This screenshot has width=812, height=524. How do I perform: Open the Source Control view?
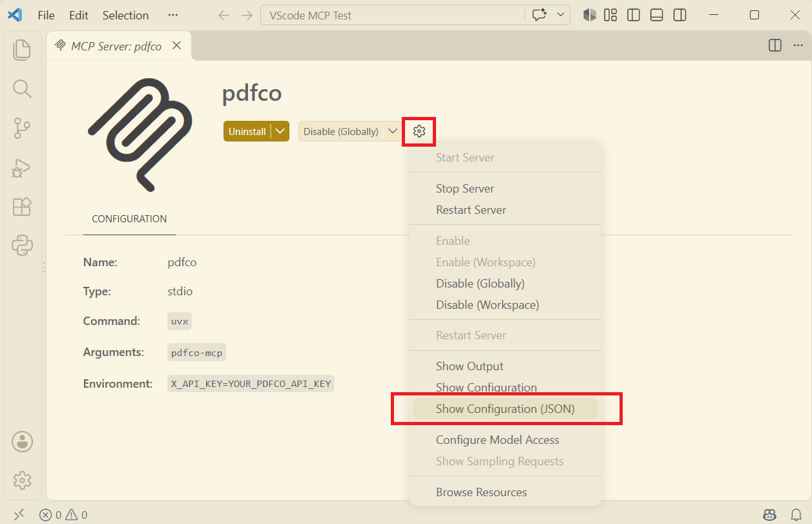(x=22, y=129)
